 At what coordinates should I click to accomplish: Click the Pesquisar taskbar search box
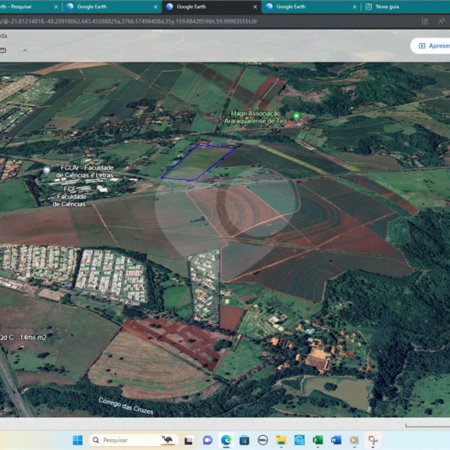coord(133,440)
